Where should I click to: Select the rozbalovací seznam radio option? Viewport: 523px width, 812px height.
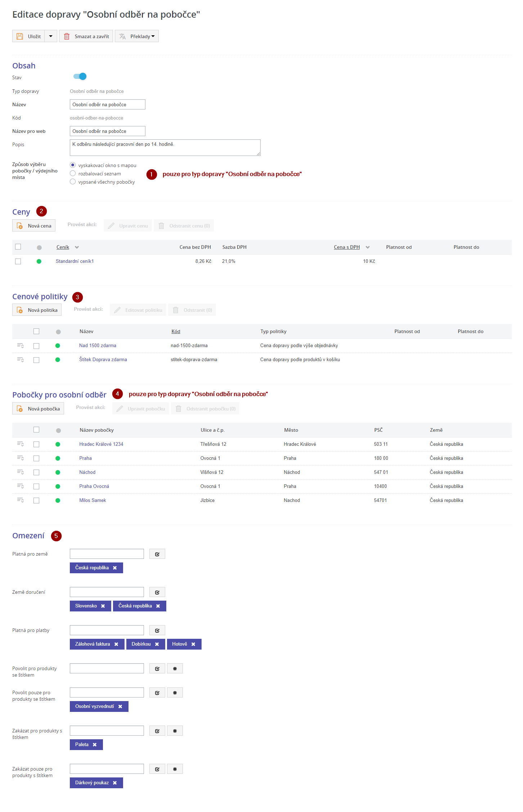click(x=73, y=174)
